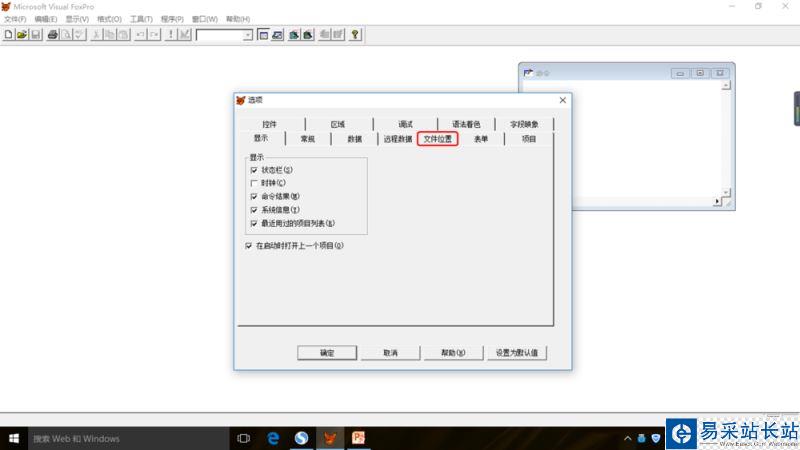Click the Open folder toolbar icon

pyautogui.click(x=22, y=35)
